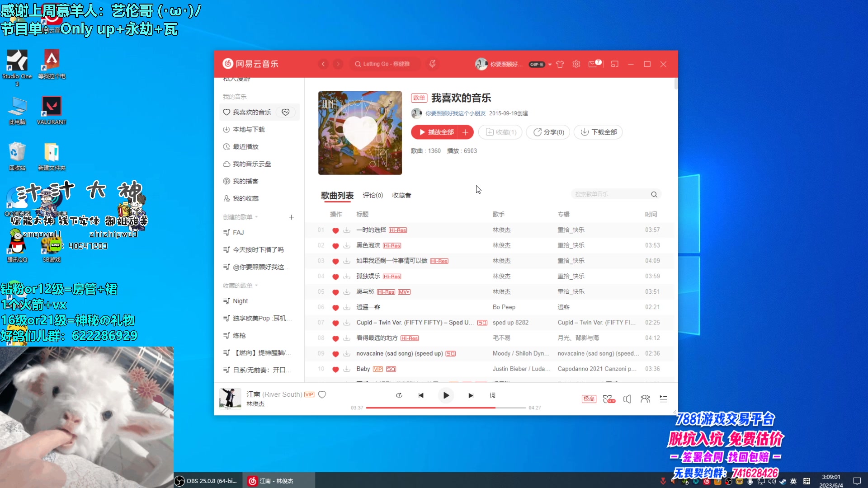Open the Night playlist in sidebar
This screenshot has width=868, height=488.
259,301
